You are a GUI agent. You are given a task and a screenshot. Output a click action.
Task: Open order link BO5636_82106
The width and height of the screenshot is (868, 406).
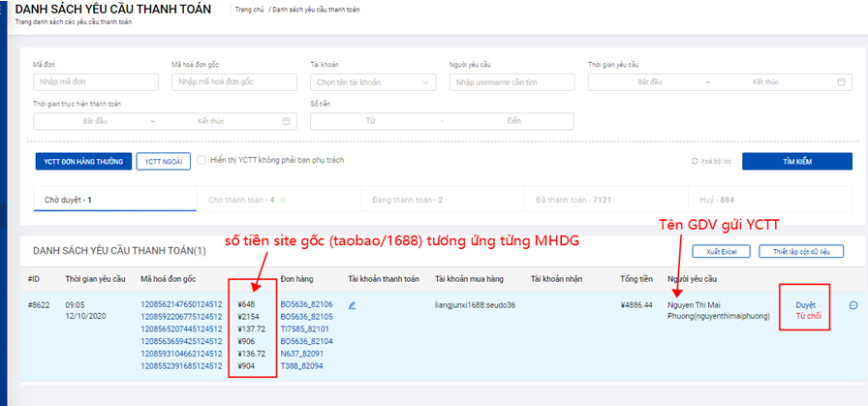tap(306, 305)
